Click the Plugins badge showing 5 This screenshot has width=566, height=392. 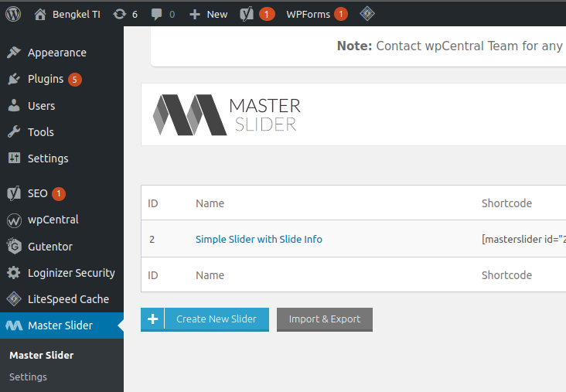click(x=75, y=80)
